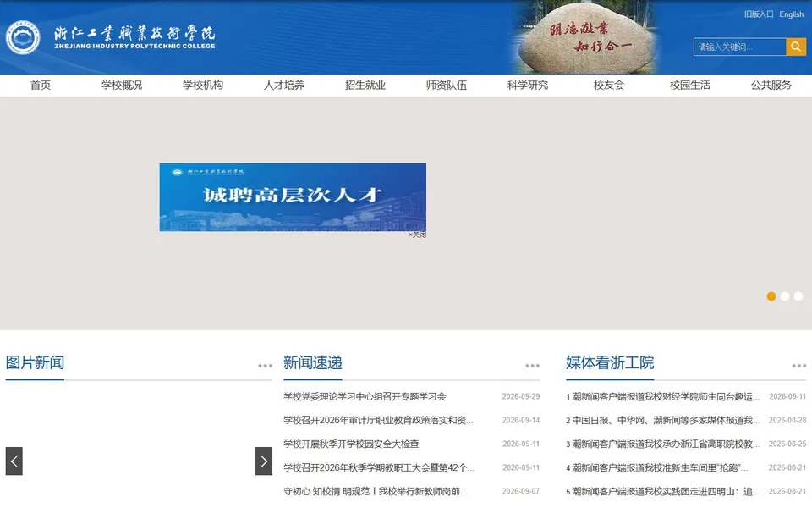Open news 学校召开2026年审计厅职业教育政策落实
The width and height of the screenshot is (812, 508).
pos(378,420)
